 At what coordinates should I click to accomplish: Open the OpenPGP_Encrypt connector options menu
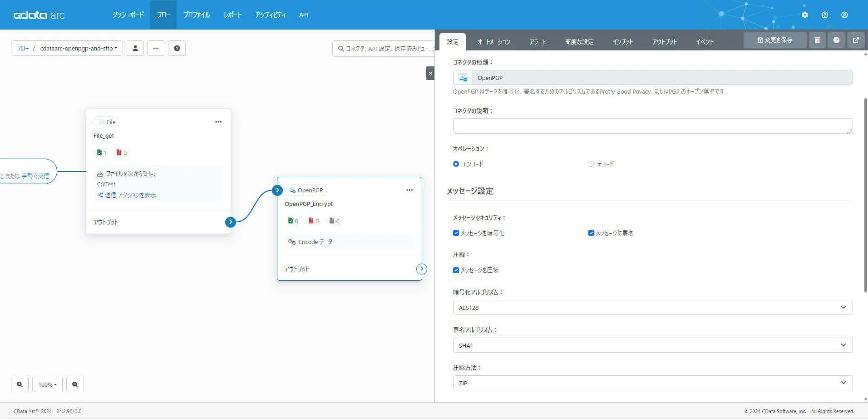click(409, 190)
